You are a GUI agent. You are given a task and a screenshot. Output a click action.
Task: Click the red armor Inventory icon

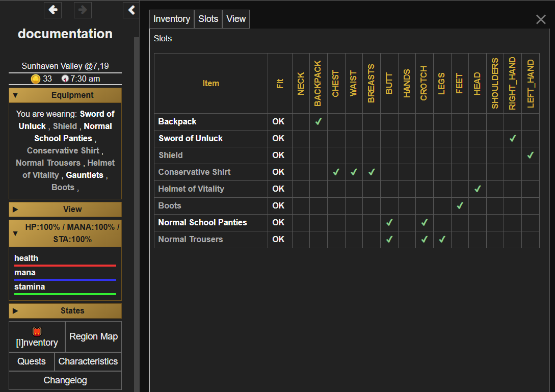pyautogui.click(x=37, y=331)
